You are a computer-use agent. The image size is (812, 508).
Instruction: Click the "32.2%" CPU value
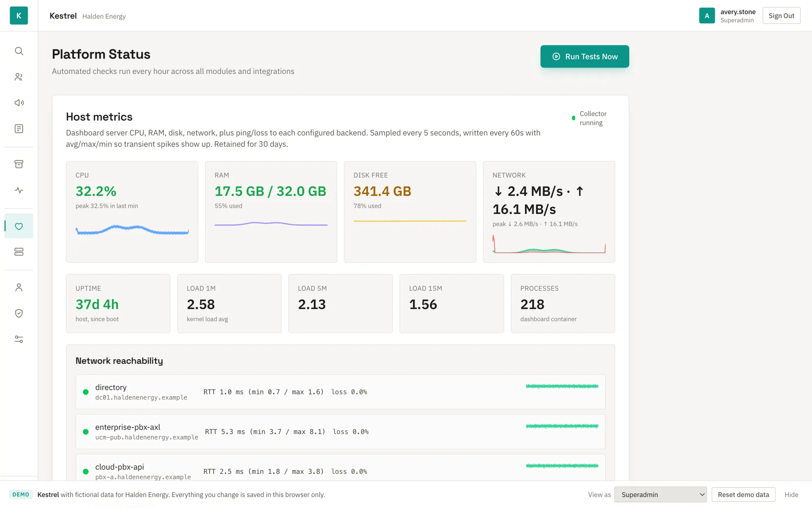[x=96, y=191]
